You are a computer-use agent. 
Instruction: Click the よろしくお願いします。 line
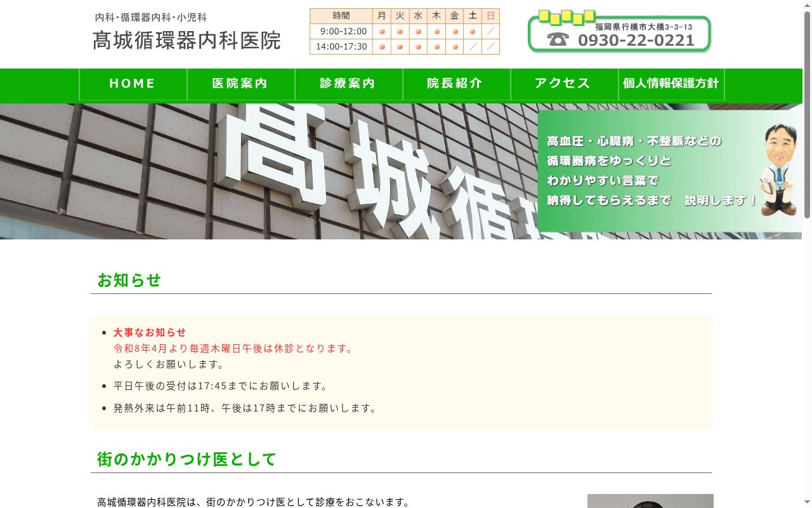pos(169,364)
